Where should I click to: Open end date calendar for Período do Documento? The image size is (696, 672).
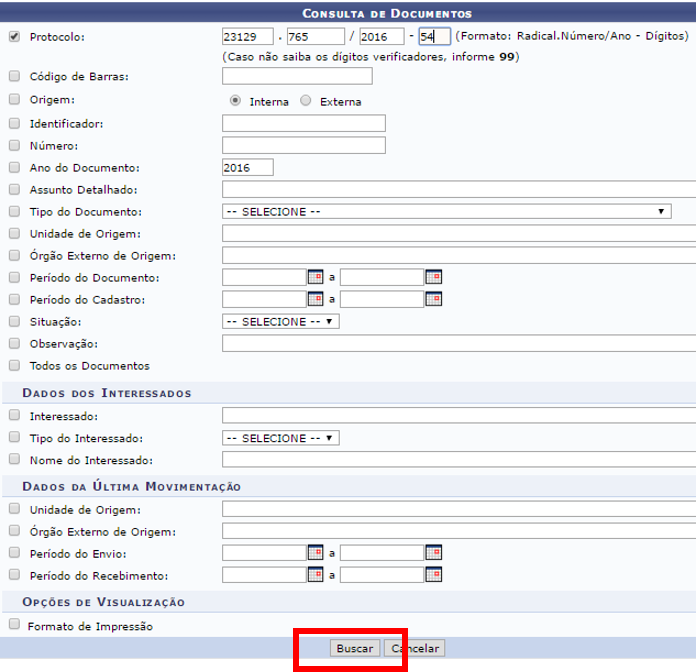433,277
